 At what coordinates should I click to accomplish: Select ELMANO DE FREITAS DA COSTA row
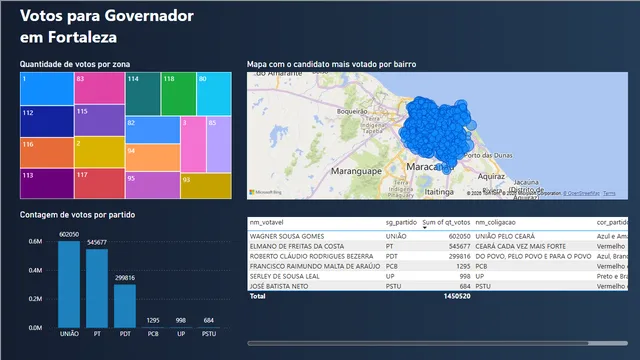pyautogui.click(x=438, y=246)
